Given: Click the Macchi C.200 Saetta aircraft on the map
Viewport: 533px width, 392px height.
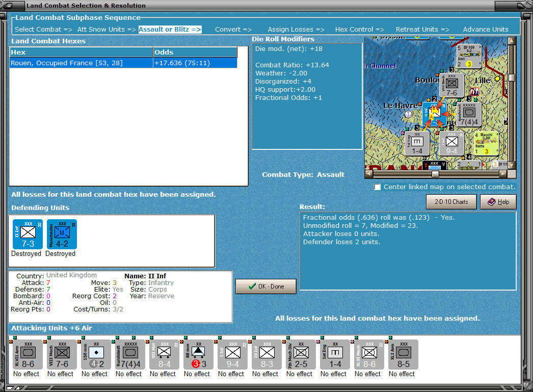Looking at the screenshot, I should [486, 143].
